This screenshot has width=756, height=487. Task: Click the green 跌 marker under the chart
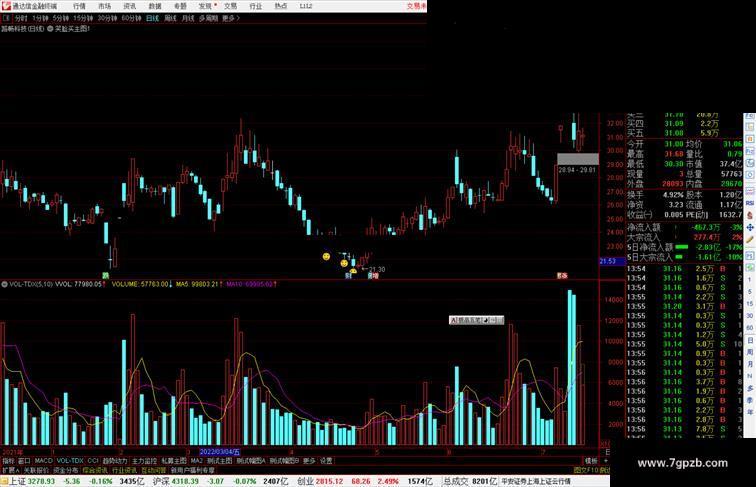click(x=106, y=276)
